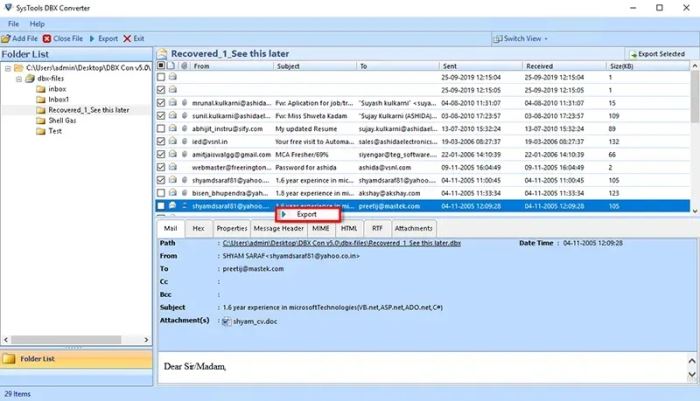The height and width of the screenshot is (401, 700).
Task: Click envelope icon of webmaster@freerington row
Action: tap(172, 167)
